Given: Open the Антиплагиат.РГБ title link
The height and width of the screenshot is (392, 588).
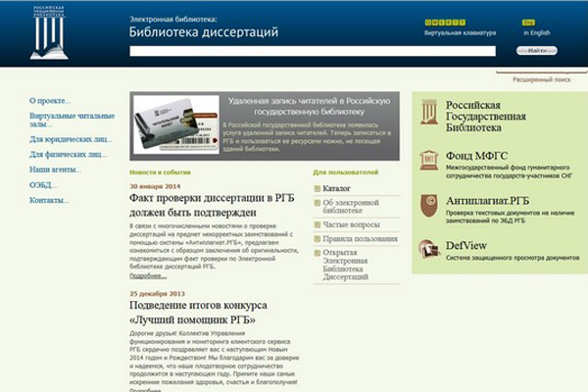Looking at the screenshot, I should (x=487, y=201).
